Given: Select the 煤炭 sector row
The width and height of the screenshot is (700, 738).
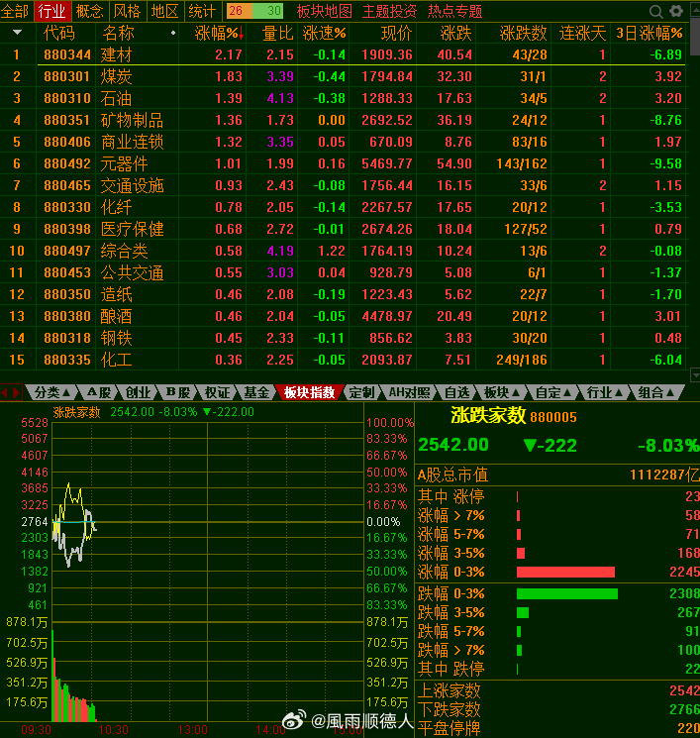Looking at the screenshot, I should pos(343,76).
